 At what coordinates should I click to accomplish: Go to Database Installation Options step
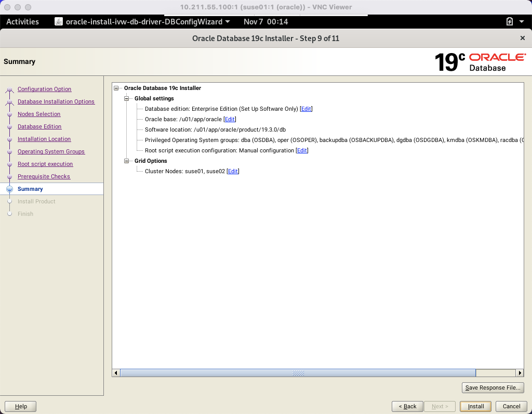point(56,101)
